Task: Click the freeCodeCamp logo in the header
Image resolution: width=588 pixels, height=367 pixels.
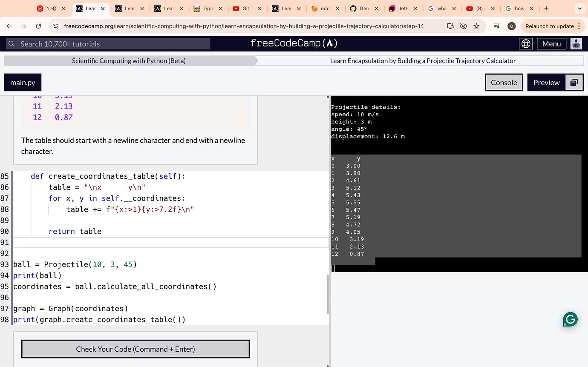Action: pyautogui.click(x=294, y=43)
